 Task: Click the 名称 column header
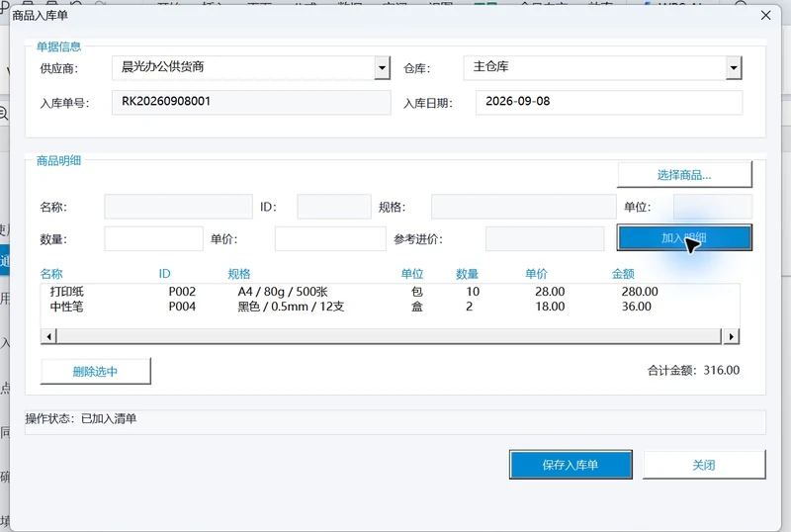[x=51, y=274]
